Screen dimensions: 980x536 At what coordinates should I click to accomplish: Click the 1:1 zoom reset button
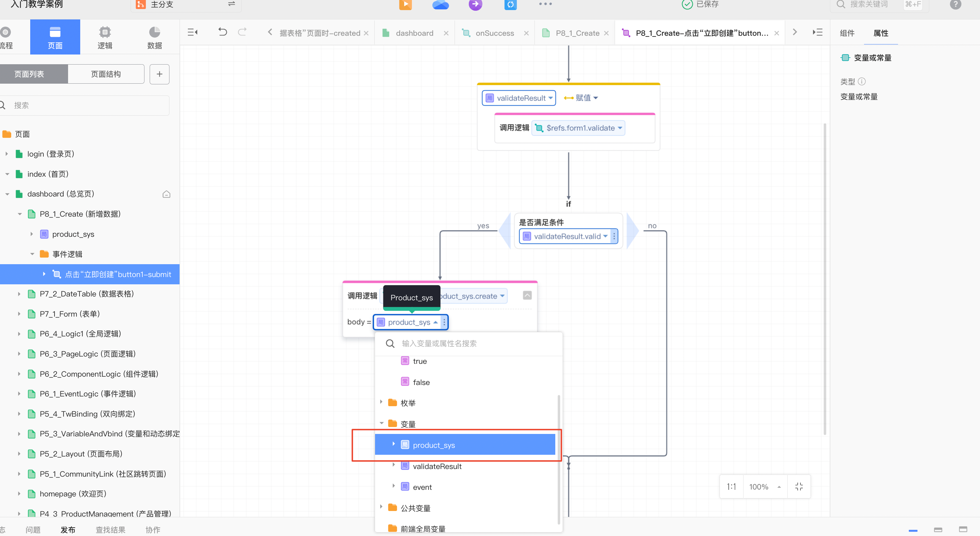(731, 487)
